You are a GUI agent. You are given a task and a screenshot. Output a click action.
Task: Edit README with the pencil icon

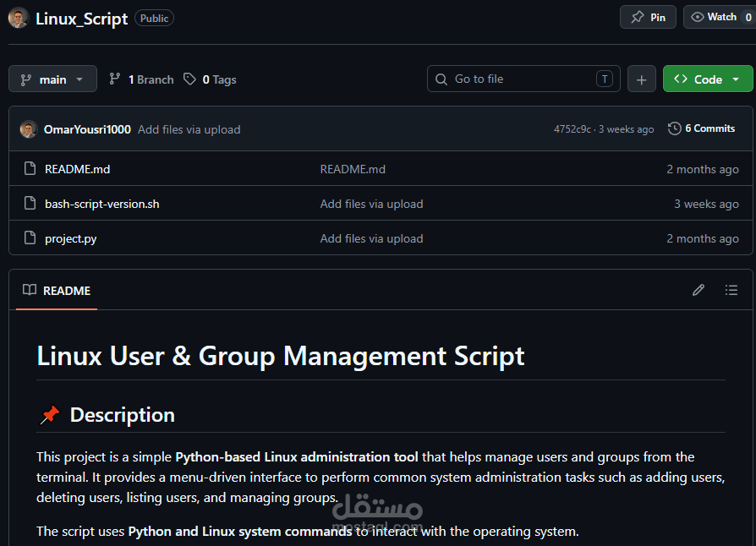click(698, 290)
